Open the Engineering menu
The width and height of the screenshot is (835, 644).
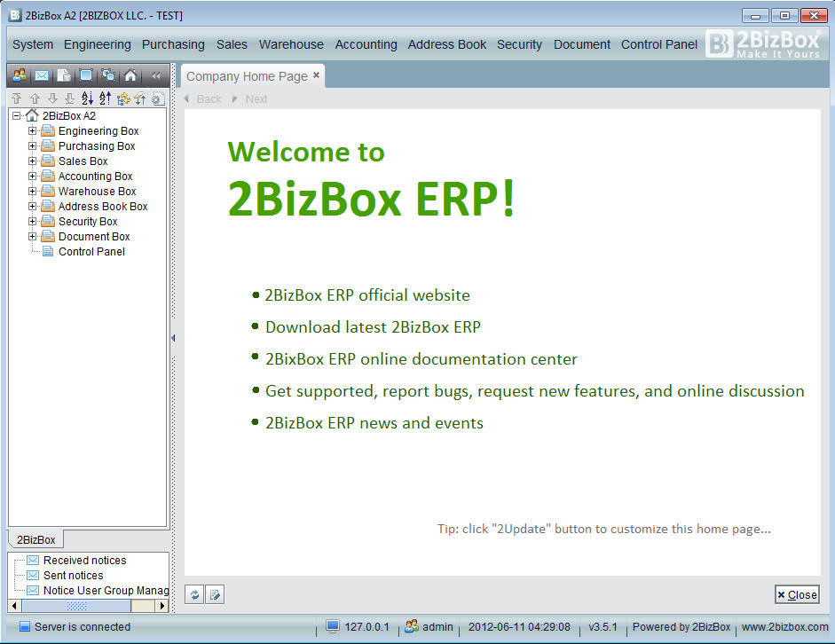tap(98, 44)
